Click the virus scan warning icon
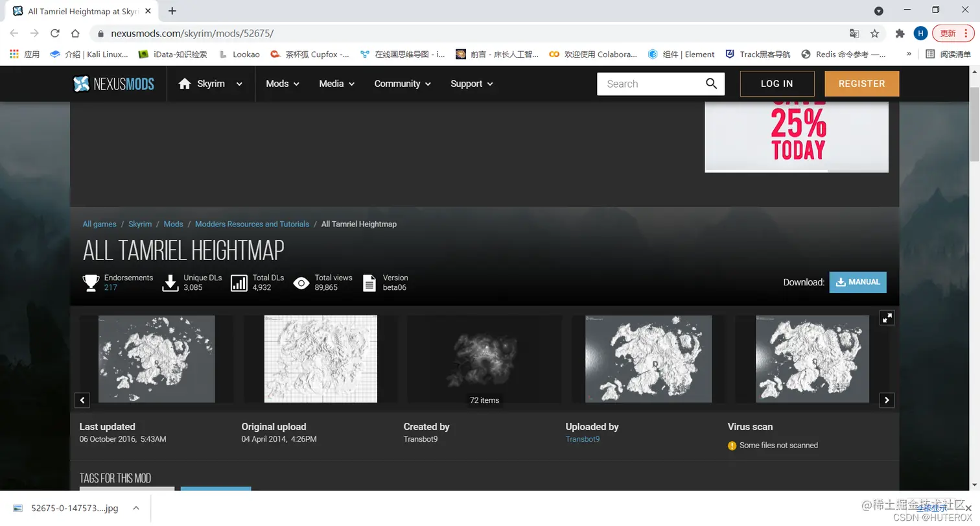 [732, 446]
